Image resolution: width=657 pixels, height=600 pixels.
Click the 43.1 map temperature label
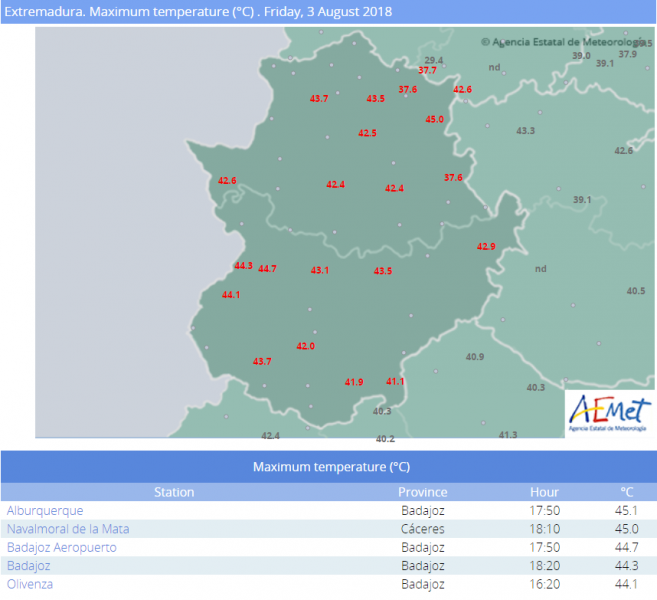point(320,270)
